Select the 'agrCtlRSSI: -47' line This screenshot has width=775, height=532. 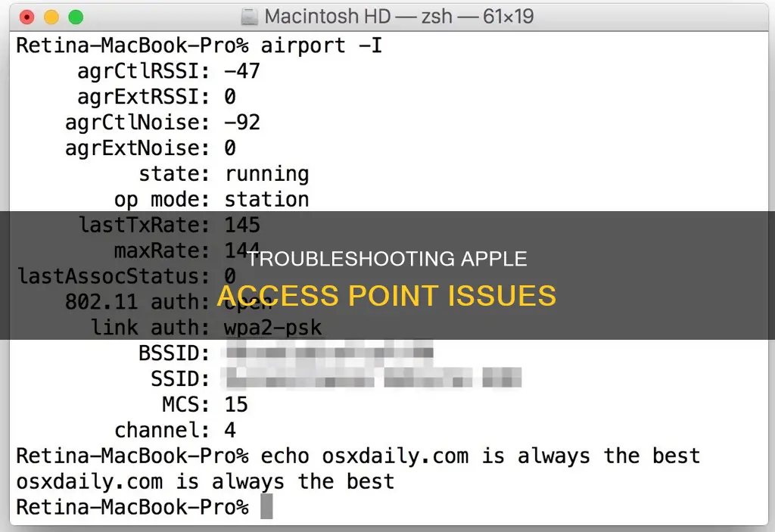[169, 71]
